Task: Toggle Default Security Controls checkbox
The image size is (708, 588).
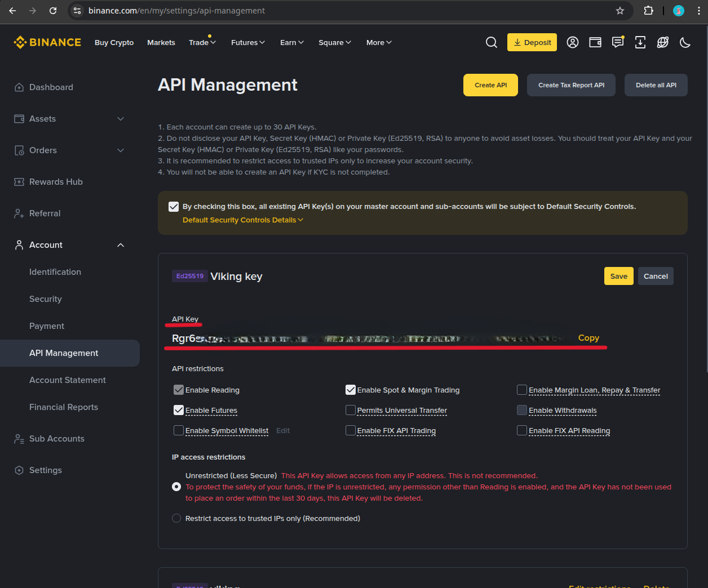Action: click(174, 207)
